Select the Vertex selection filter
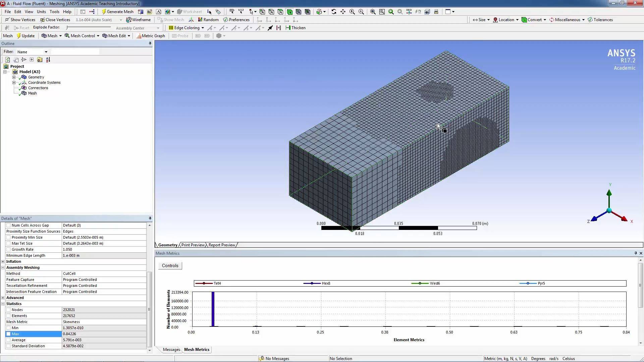 262,12
